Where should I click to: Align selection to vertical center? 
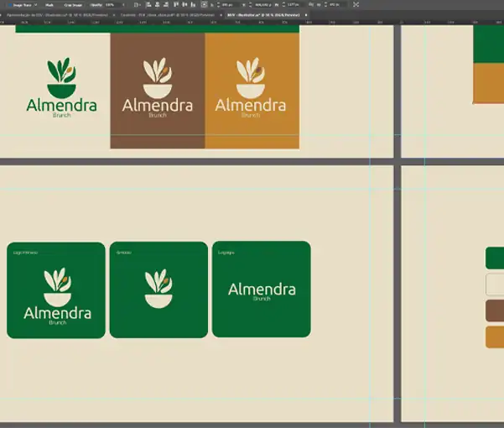point(184,4)
